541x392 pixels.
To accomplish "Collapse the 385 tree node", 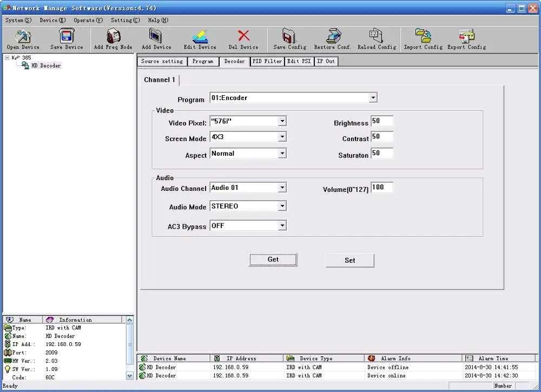I will (x=7, y=57).
